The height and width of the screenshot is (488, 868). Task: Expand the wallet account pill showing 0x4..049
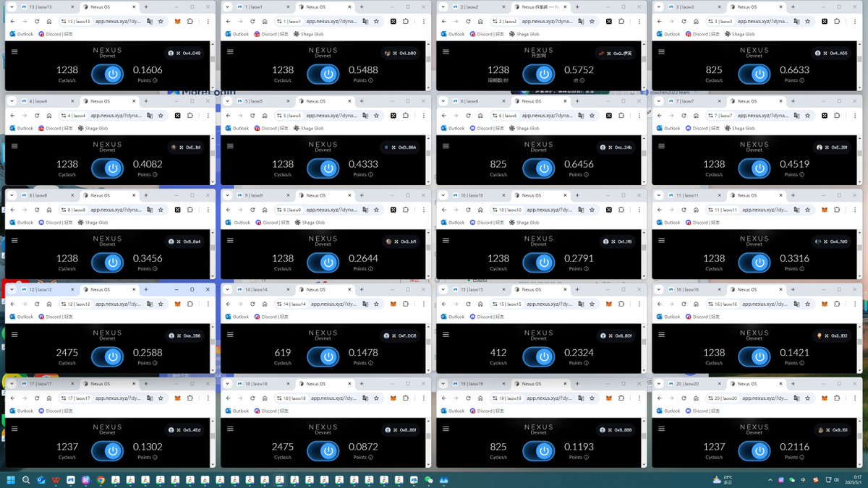click(x=184, y=53)
